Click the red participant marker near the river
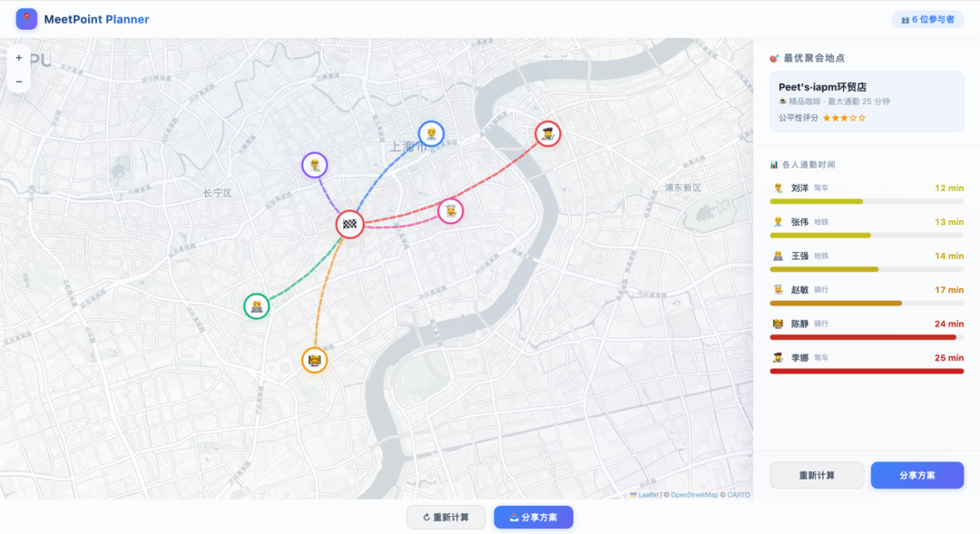 (548, 134)
